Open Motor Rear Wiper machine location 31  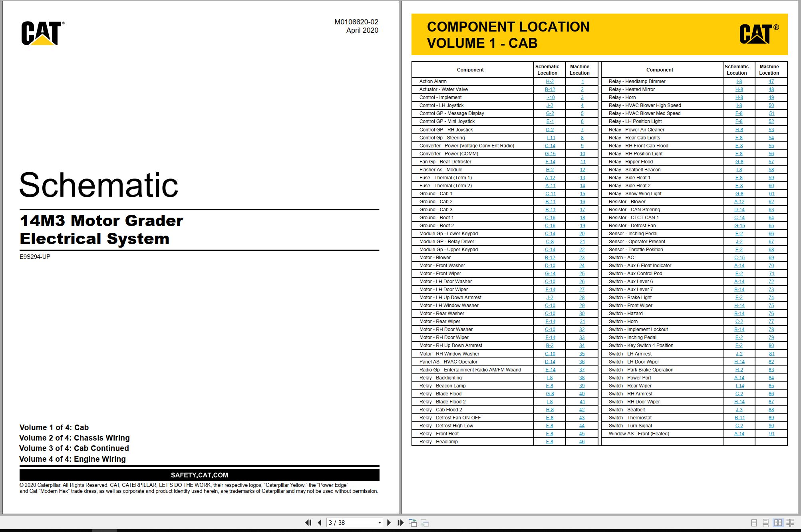click(x=582, y=322)
